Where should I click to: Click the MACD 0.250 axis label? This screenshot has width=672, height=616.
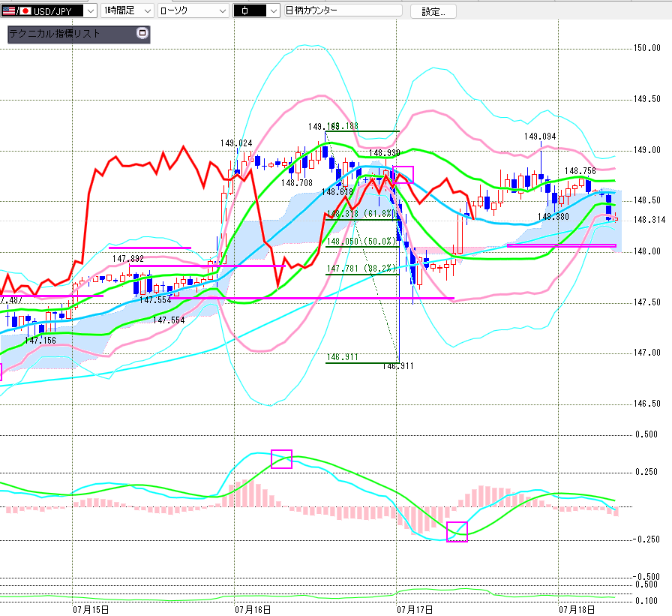coord(646,472)
